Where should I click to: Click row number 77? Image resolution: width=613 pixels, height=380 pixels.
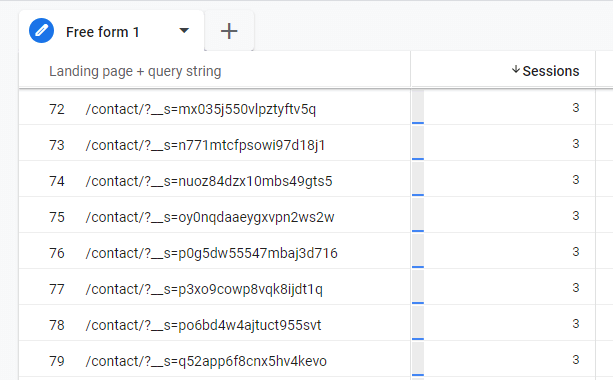pyautogui.click(x=57, y=289)
